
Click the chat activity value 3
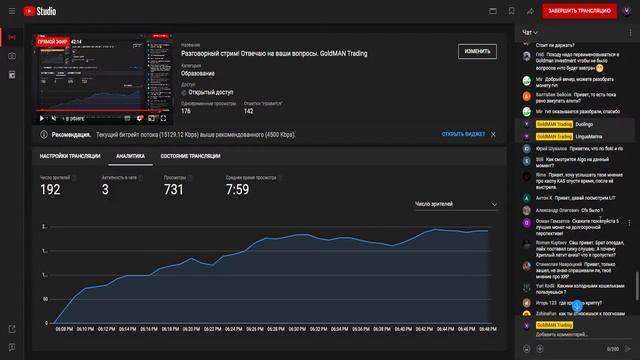(x=105, y=190)
